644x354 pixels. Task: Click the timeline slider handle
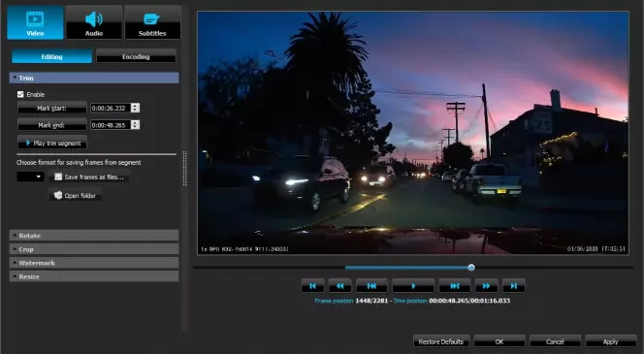[x=471, y=268]
